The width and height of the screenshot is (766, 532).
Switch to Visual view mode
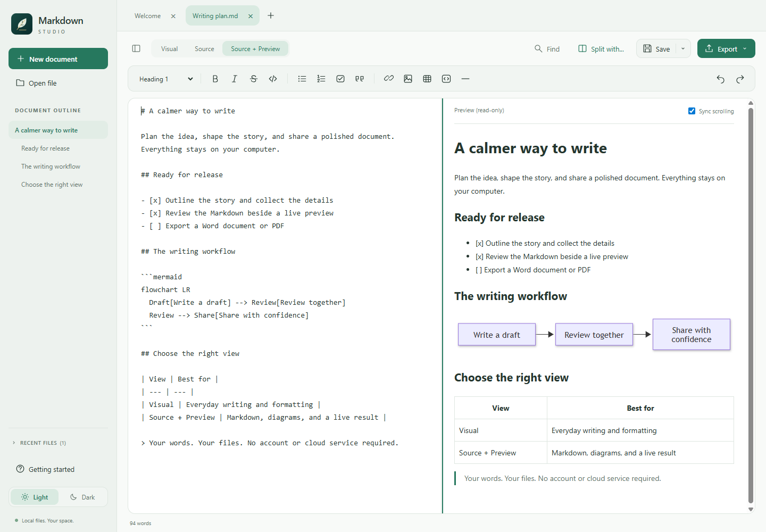[x=169, y=48]
